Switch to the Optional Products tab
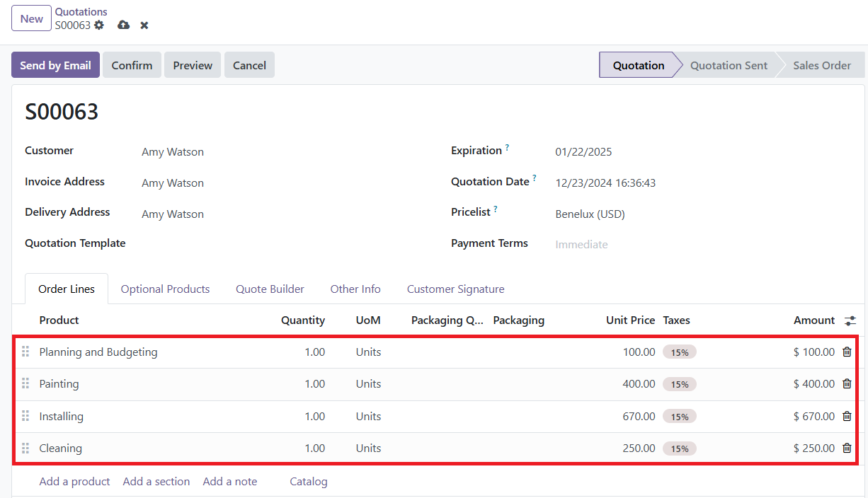The image size is (868, 498). click(x=165, y=289)
